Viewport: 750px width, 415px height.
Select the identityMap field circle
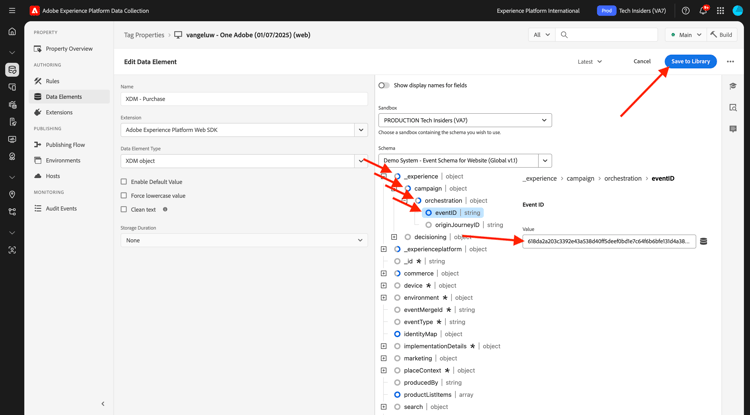(397, 334)
